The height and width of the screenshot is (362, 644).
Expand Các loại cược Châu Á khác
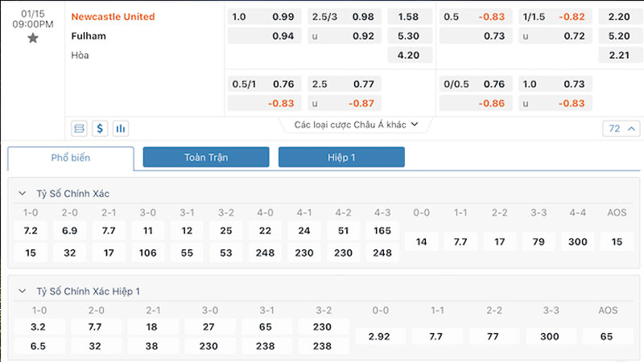coord(356,125)
